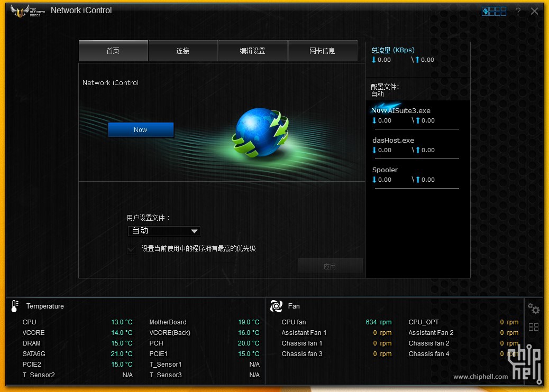
Task: Select the 网卡信息 tab
Action: [323, 51]
